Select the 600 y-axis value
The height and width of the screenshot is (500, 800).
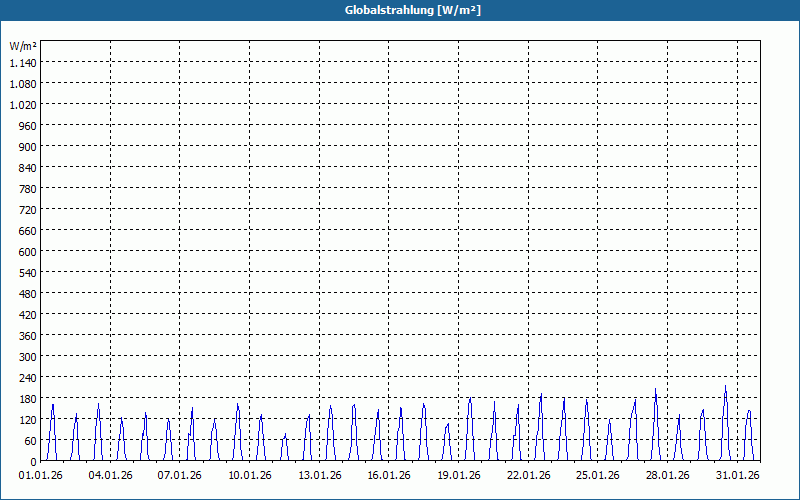coord(28,252)
